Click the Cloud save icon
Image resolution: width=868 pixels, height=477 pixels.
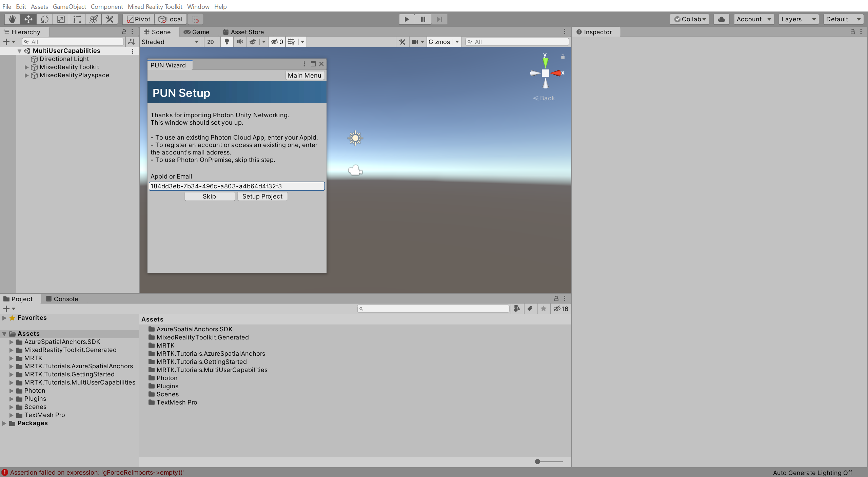pos(722,19)
